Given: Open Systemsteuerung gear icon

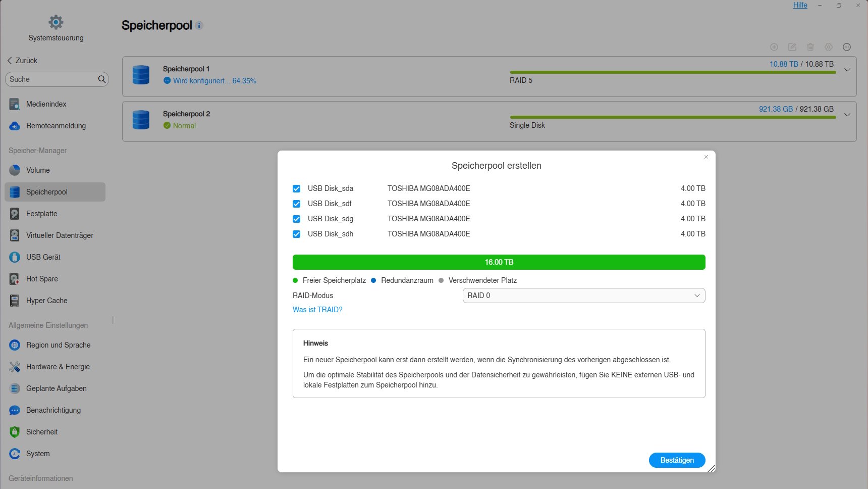Looking at the screenshot, I should tap(56, 22).
